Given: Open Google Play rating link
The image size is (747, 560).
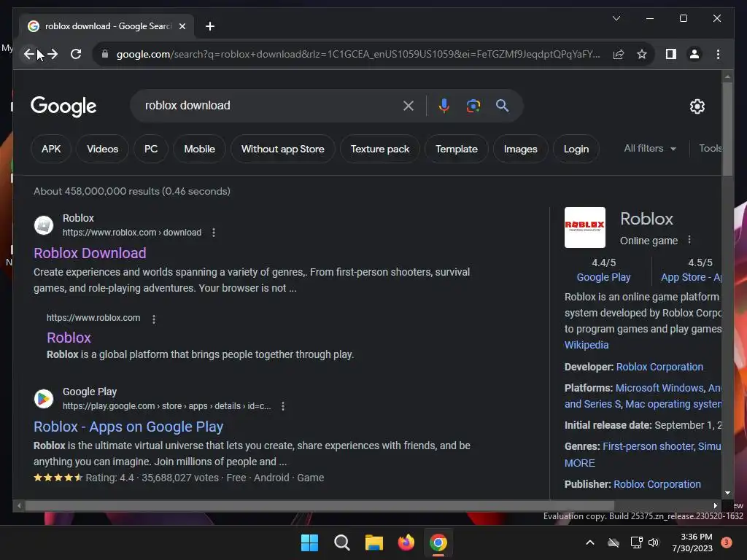Looking at the screenshot, I should [x=603, y=278].
